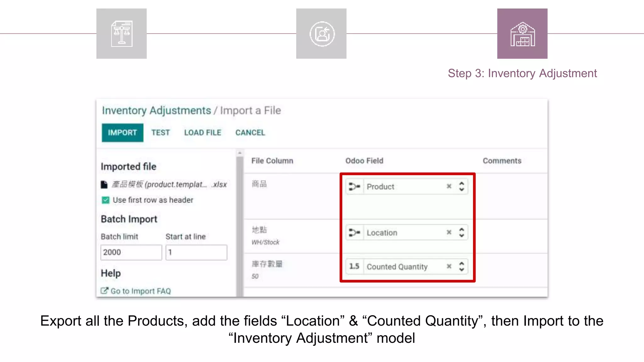Click the File Column header
This screenshot has width=644, height=362.
[x=272, y=161]
